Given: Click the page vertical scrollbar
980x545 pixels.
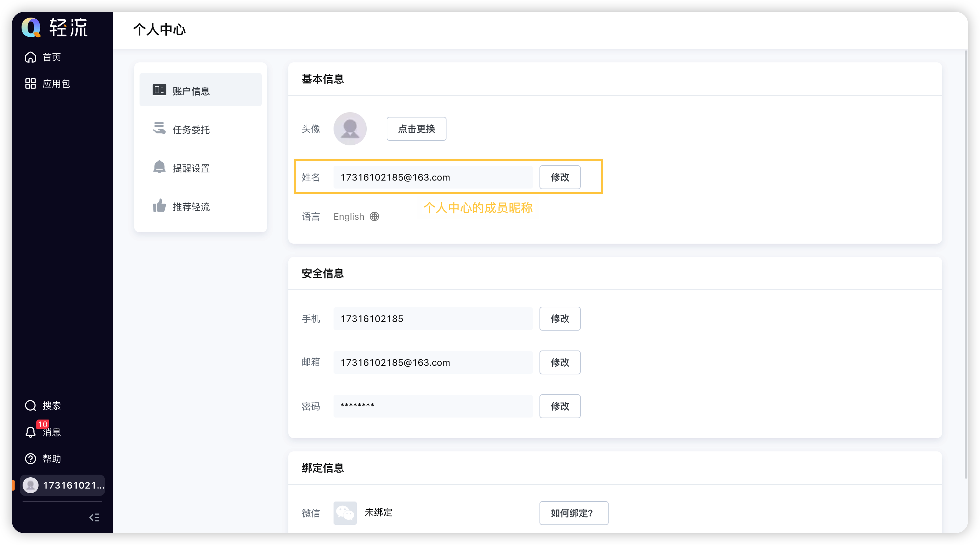Looking at the screenshot, I should pyautogui.click(x=965, y=265).
